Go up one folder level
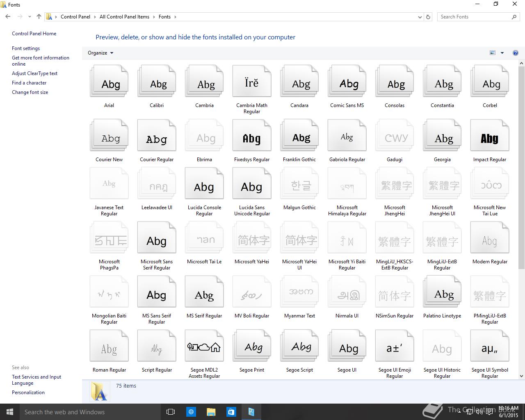The image size is (525, 420). click(x=39, y=17)
